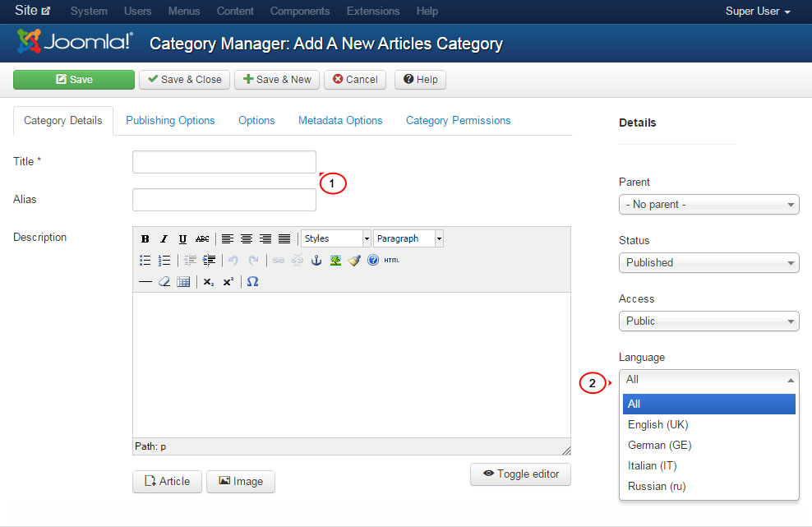Insert a table in editor
Image resolution: width=812 pixels, height=527 pixels.
(x=183, y=282)
